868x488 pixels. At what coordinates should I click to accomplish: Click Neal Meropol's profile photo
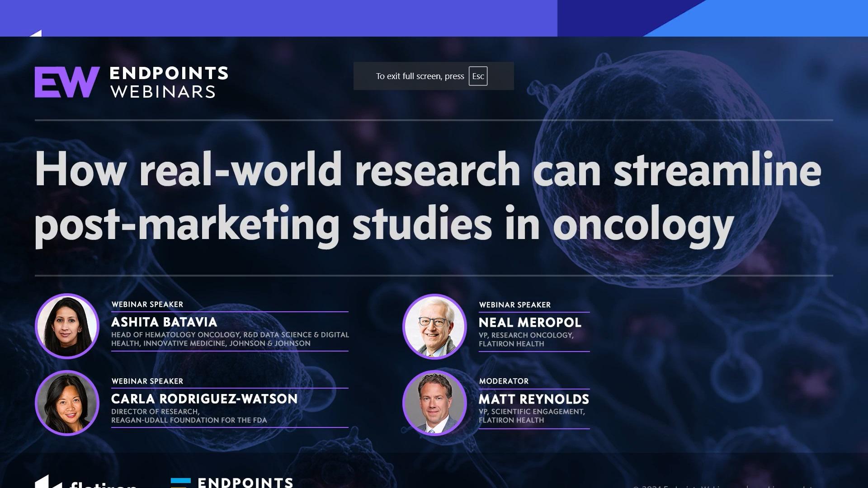tap(434, 327)
